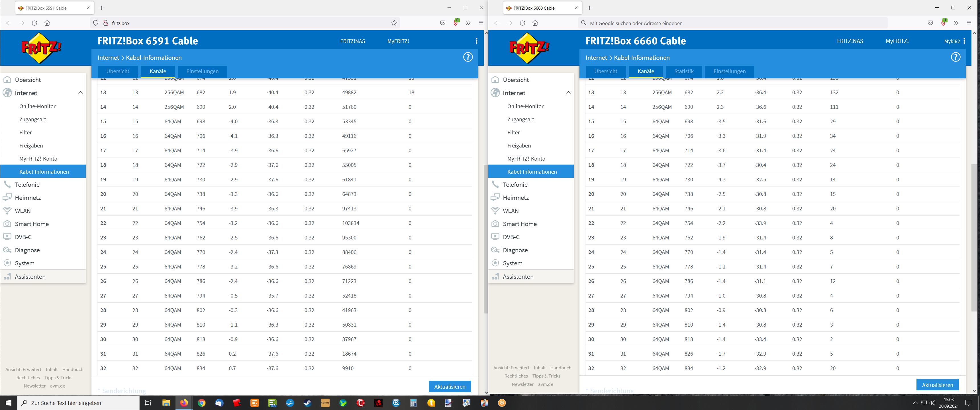Click vertical scrollbar of left browser window
This screenshot has width=980, height=410.
485,239
